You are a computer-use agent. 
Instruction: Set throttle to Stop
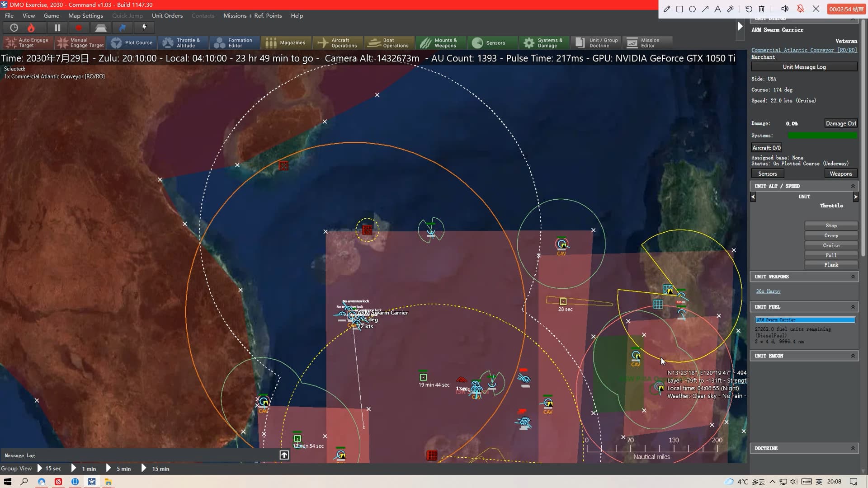click(x=831, y=225)
